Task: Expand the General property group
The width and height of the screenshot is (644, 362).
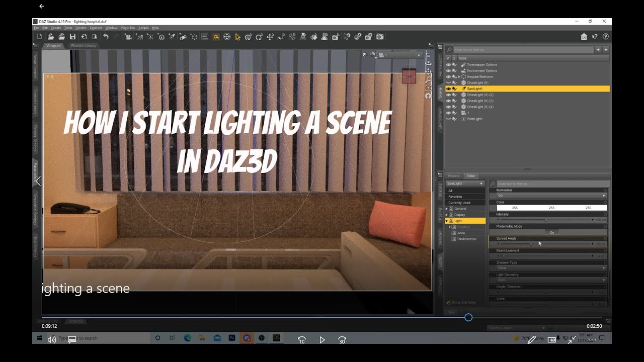Action: point(447,209)
